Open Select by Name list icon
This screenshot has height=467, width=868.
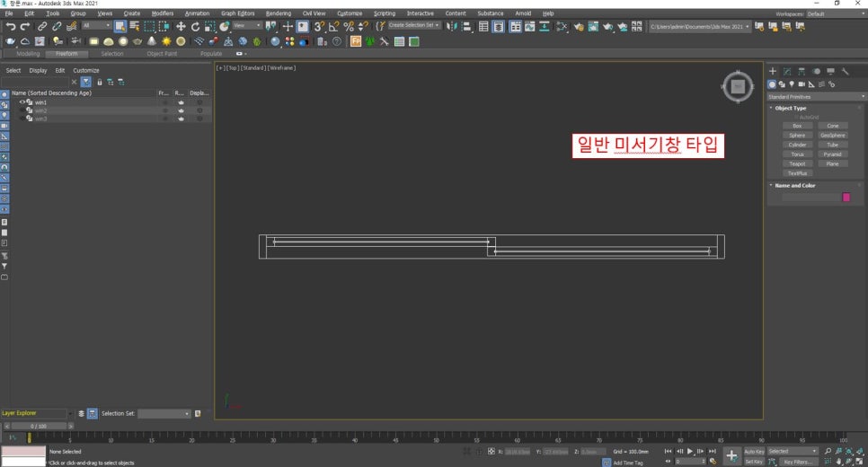[135, 26]
